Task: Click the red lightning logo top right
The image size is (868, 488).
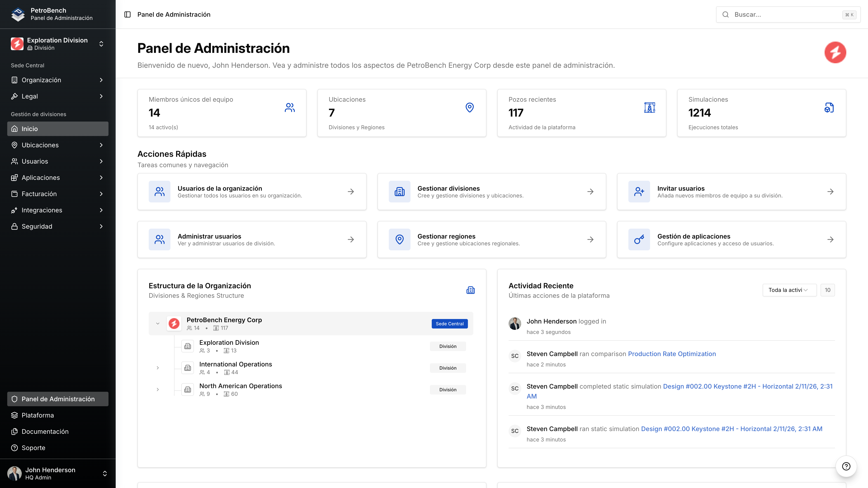Action: pos(835,52)
